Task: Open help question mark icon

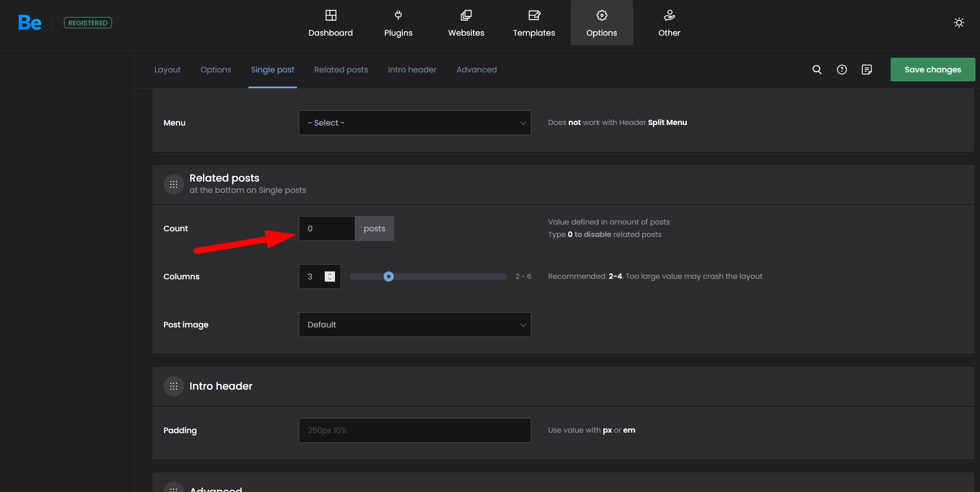Action: 842,70
